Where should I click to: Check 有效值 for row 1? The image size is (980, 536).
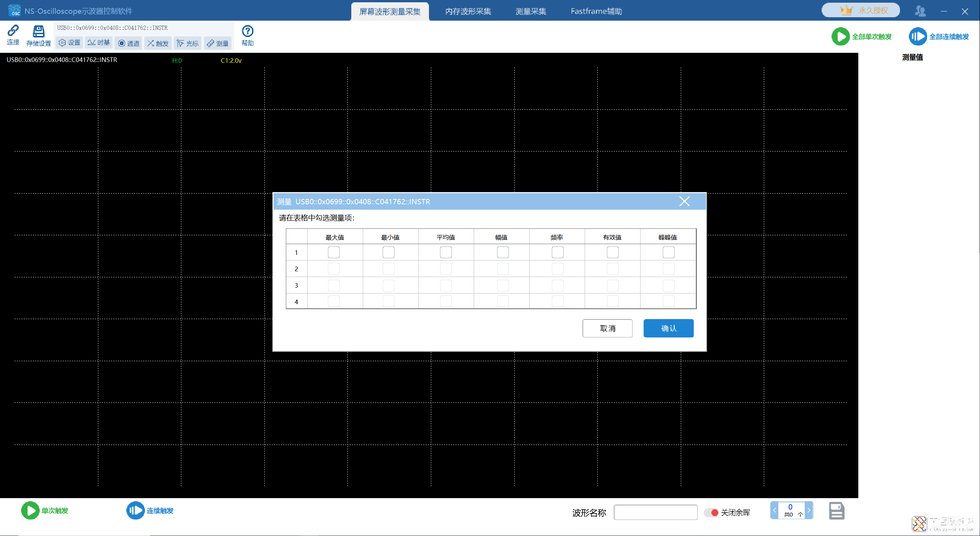(613, 253)
